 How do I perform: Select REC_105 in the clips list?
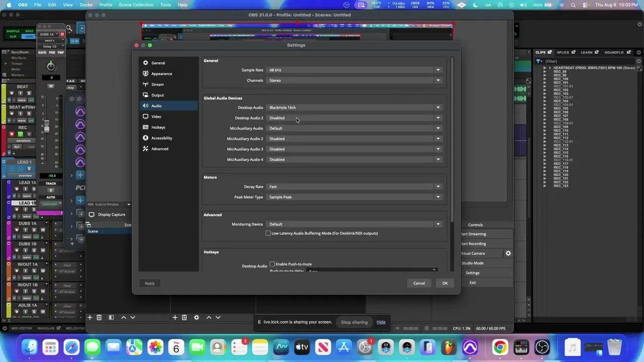560,109
